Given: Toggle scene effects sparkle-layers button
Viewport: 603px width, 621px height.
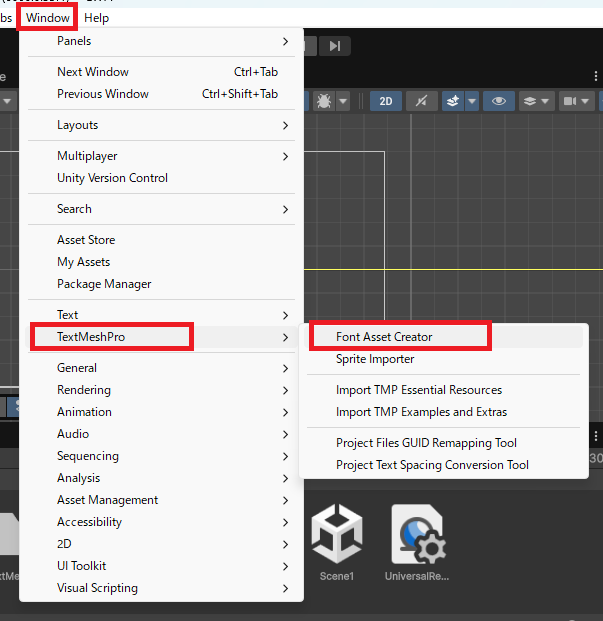Looking at the screenshot, I should (x=453, y=101).
